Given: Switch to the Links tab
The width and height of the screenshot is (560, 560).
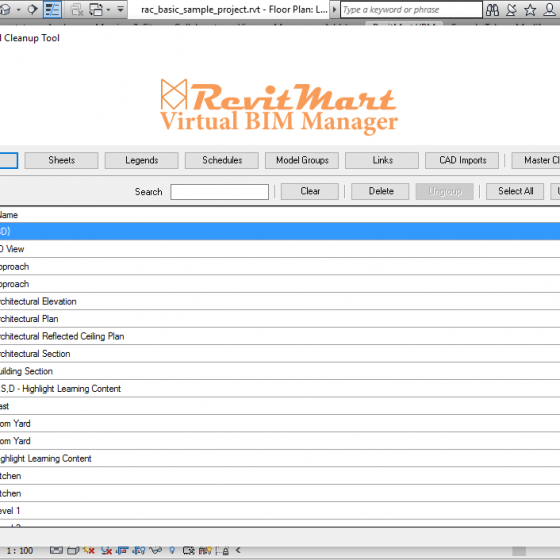Looking at the screenshot, I should (x=382, y=160).
